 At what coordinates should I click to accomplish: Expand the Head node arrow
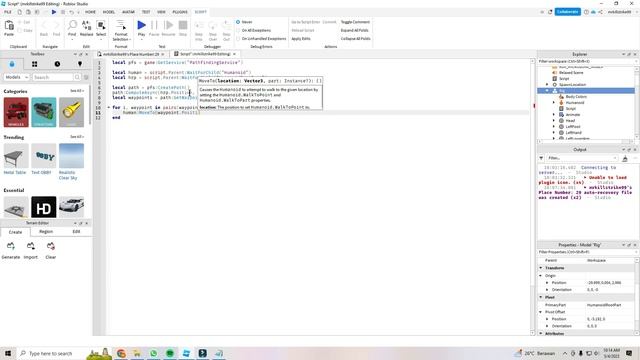554,121
